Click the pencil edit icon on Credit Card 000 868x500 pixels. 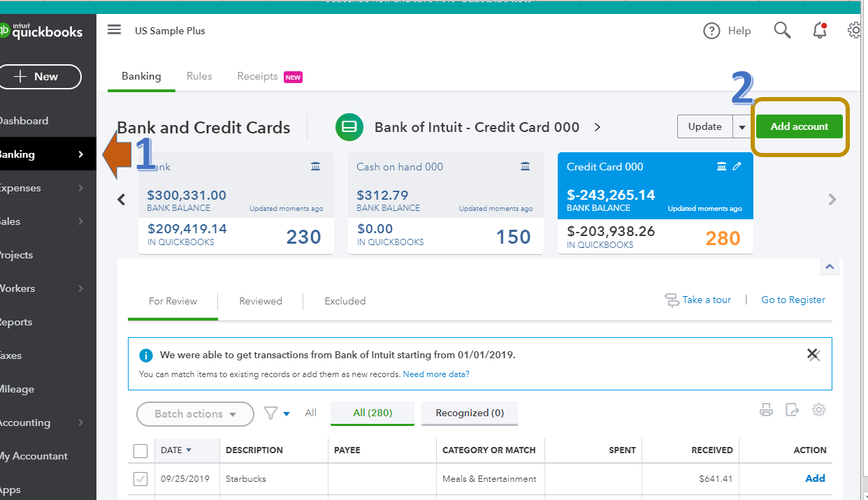tap(737, 166)
